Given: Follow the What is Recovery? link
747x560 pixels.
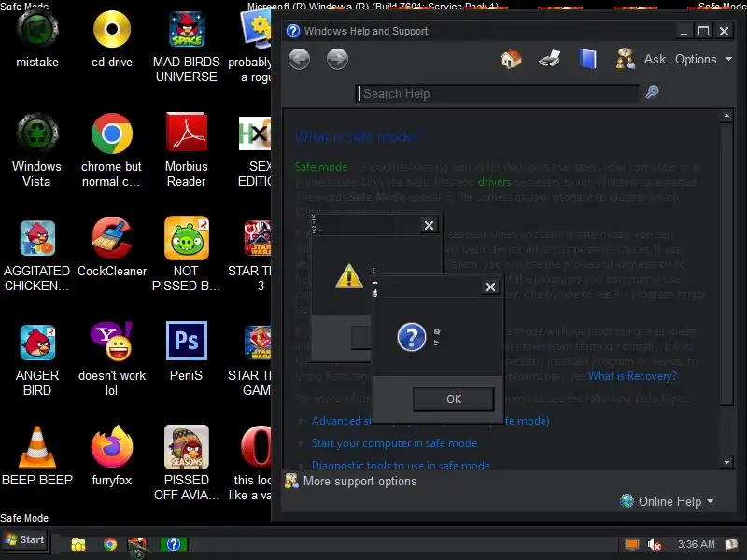Looking at the screenshot, I should (x=632, y=376).
